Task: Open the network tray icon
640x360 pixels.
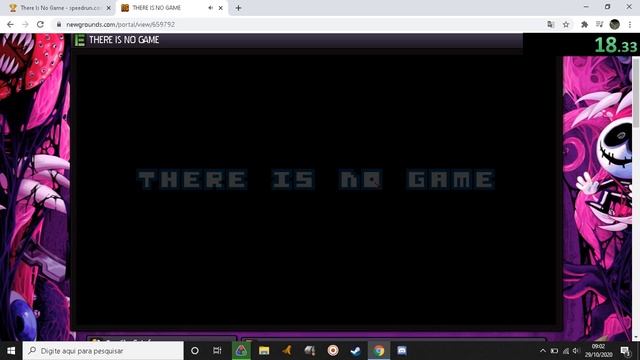Action: click(x=566, y=351)
